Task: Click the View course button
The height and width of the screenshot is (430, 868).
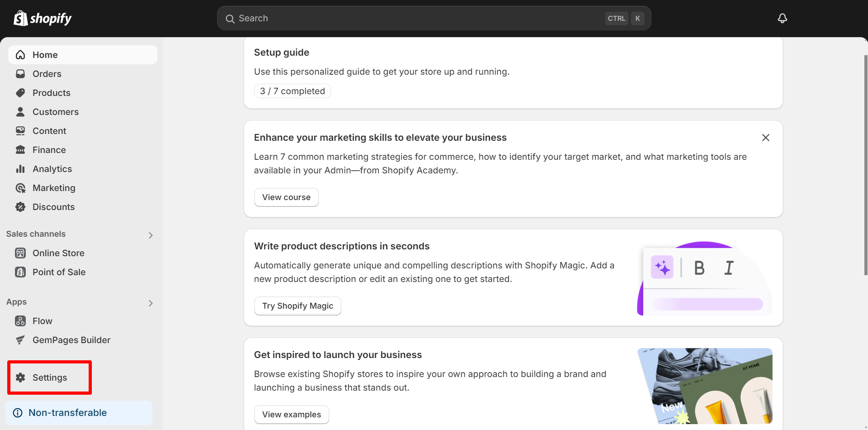Action: 286,197
